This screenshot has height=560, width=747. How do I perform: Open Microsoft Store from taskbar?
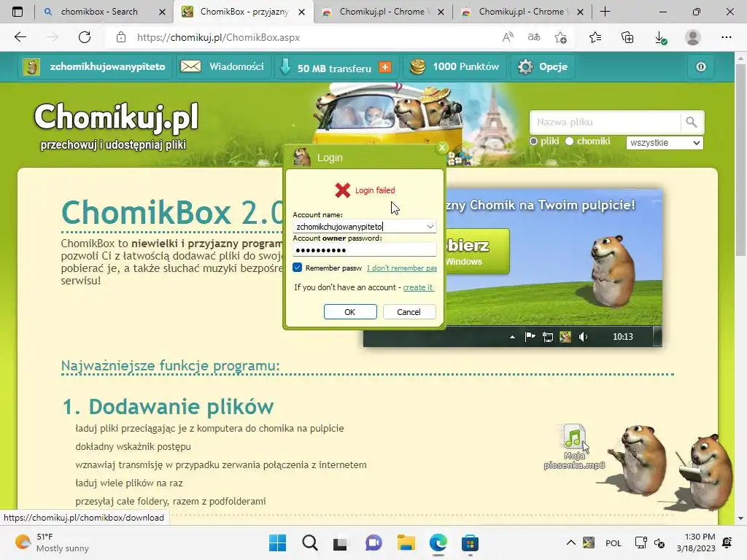(x=470, y=542)
